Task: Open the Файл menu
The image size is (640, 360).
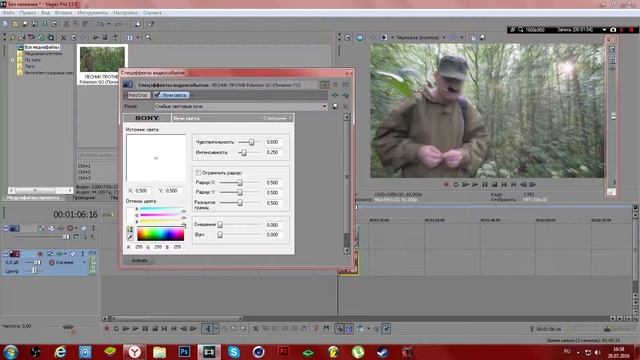Action: coord(9,13)
